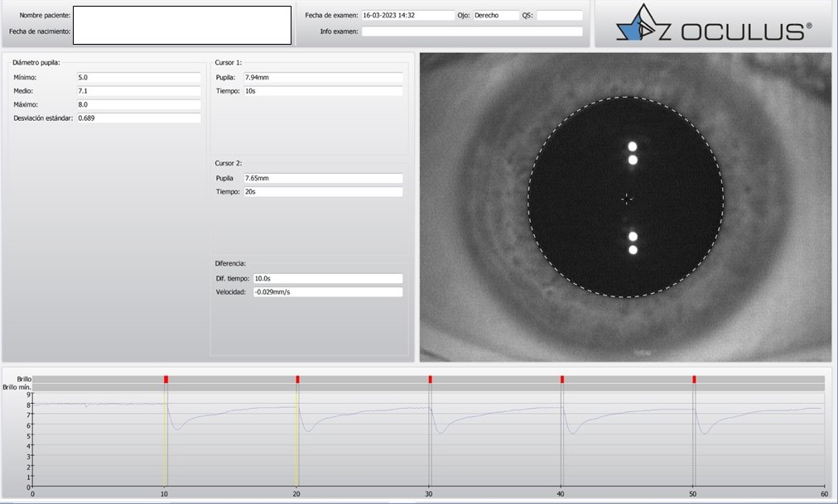Select the Máximo pupil diameter field
This screenshot has height=504, width=838.
coord(138,105)
